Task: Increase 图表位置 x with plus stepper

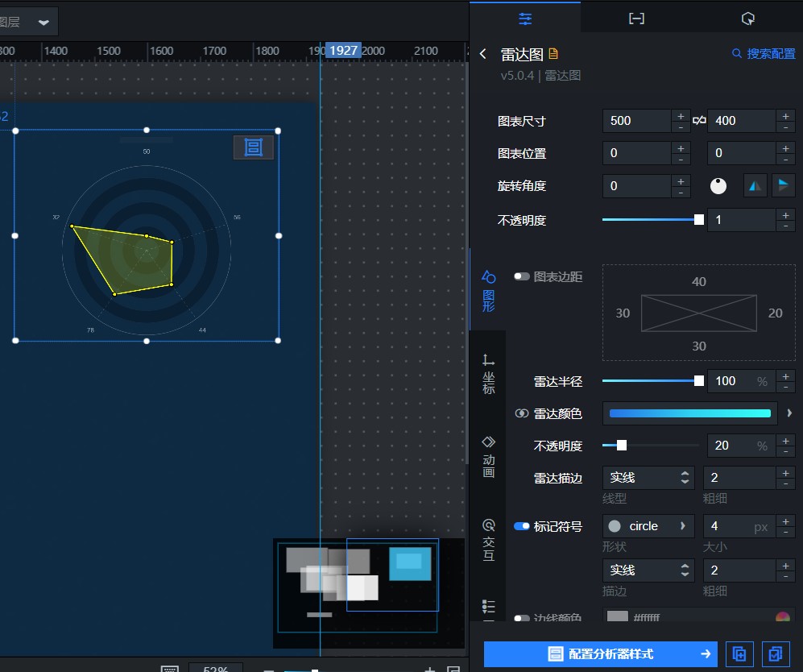Action: [681, 148]
